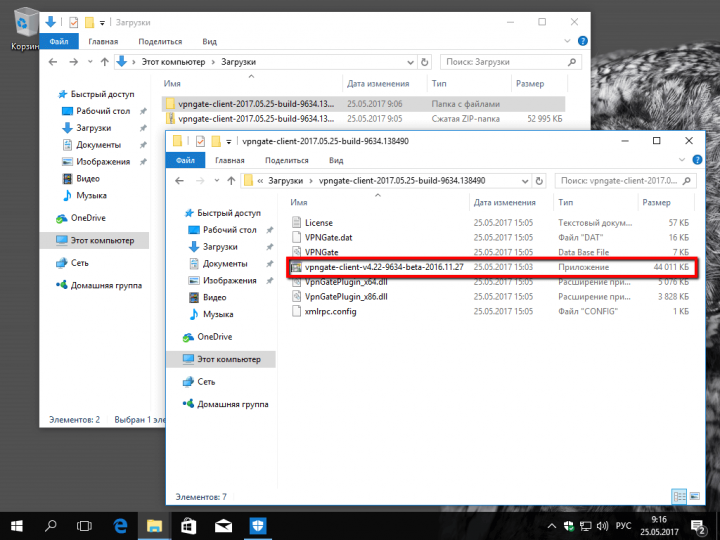The width and height of the screenshot is (720, 540).
Task: Select Сеть in front window sidebar
Action: point(206,382)
